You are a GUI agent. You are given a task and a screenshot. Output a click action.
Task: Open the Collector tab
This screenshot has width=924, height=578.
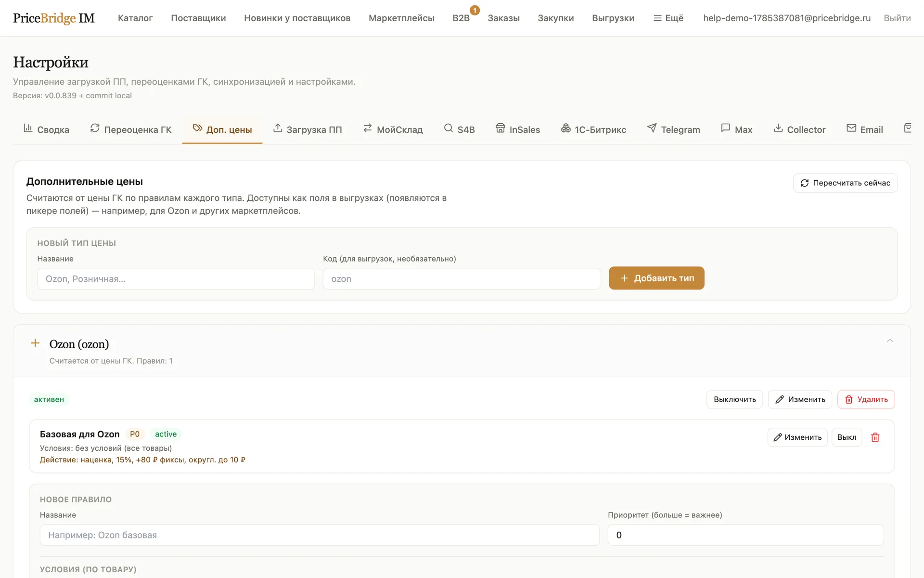[x=799, y=129]
